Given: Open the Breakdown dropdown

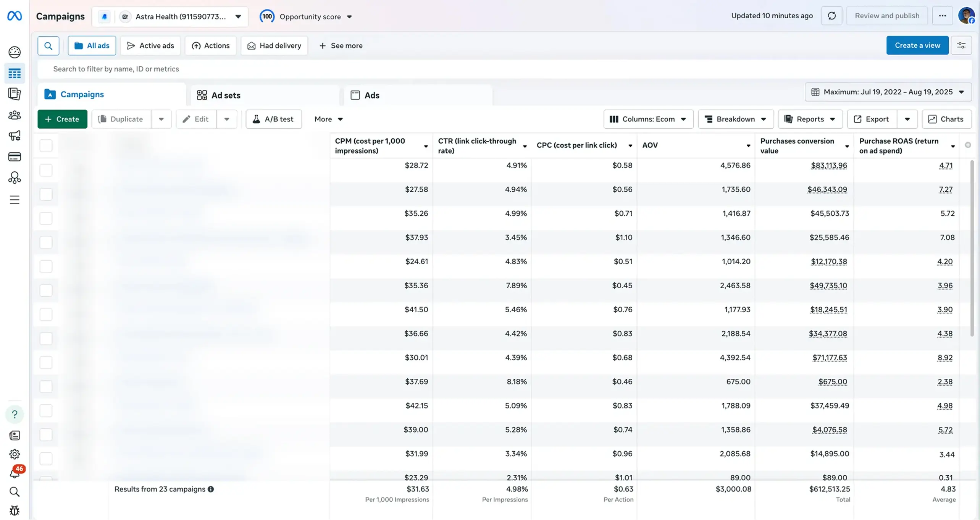Looking at the screenshot, I should (x=735, y=119).
